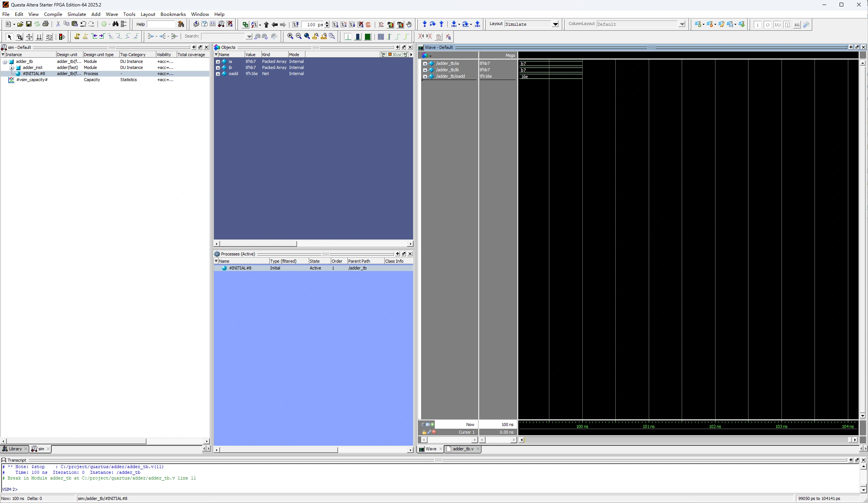The width and height of the screenshot is (868, 503).
Task: Expand the adder_inst tree node
Action: [x=12, y=68]
